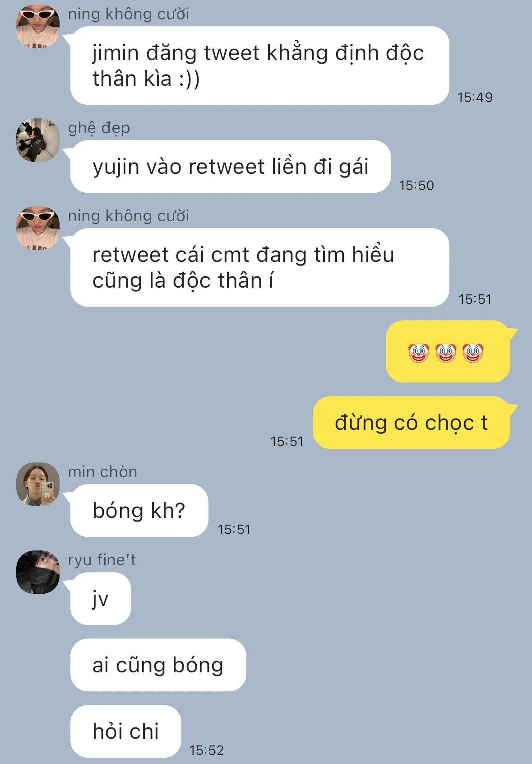The width and height of the screenshot is (532, 764).
Task: Tap ryu fine't's profile avatar
Action: 38,572
